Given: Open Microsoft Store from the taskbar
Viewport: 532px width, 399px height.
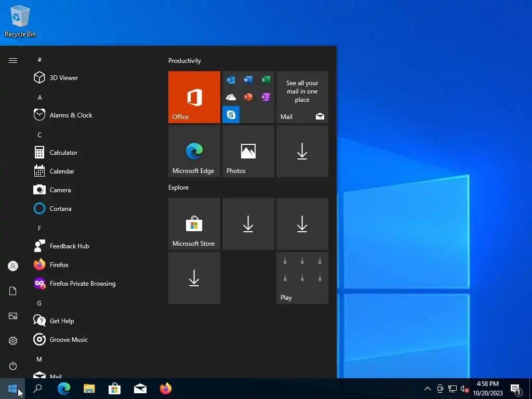Looking at the screenshot, I should 115,389.
